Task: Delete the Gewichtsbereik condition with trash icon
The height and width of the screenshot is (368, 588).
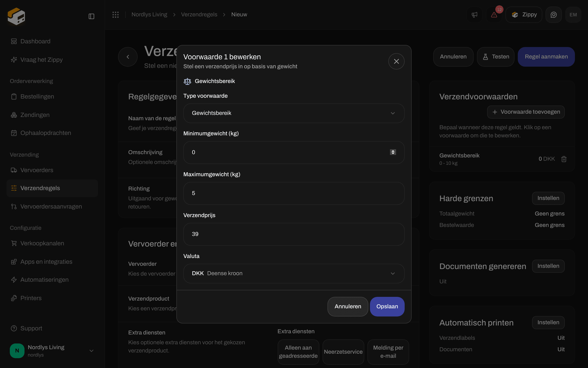Action: point(564,159)
